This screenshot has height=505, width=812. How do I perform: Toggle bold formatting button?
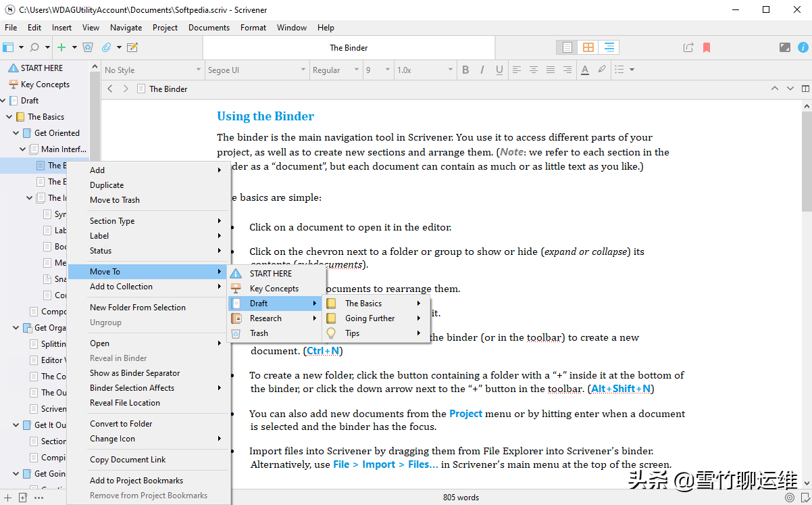point(465,70)
